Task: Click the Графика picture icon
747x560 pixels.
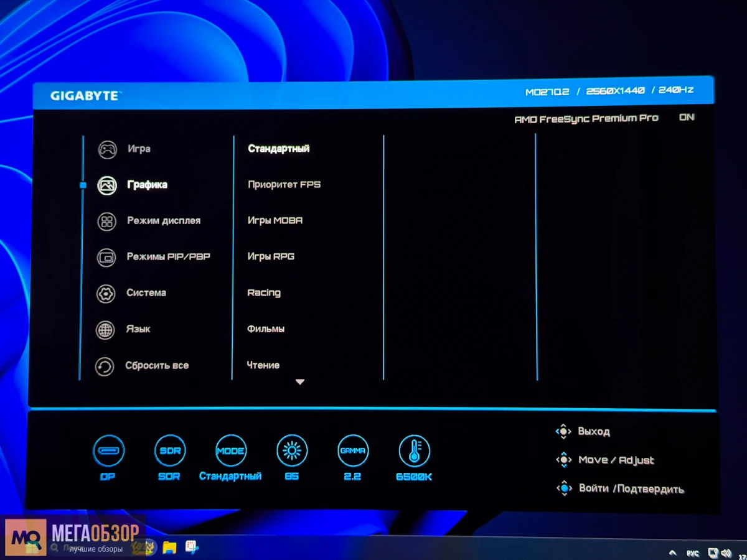Action: [107, 185]
